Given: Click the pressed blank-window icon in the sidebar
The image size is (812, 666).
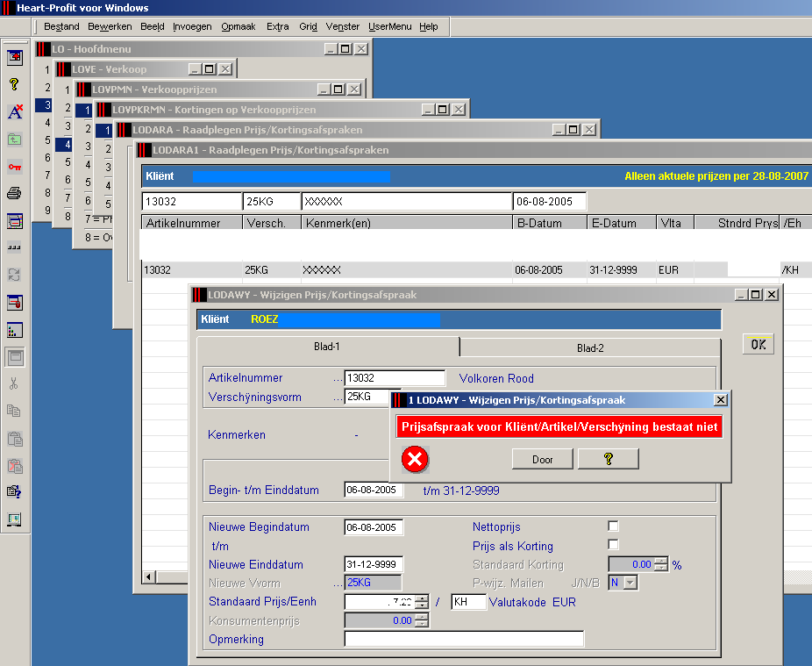Looking at the screenshot, I should [15, 357].
